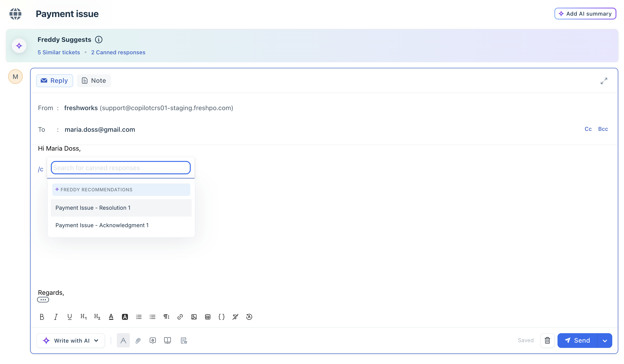Toggle bold formatting
Viewport: 624px width, 364px height.
[x=42, y=317]
